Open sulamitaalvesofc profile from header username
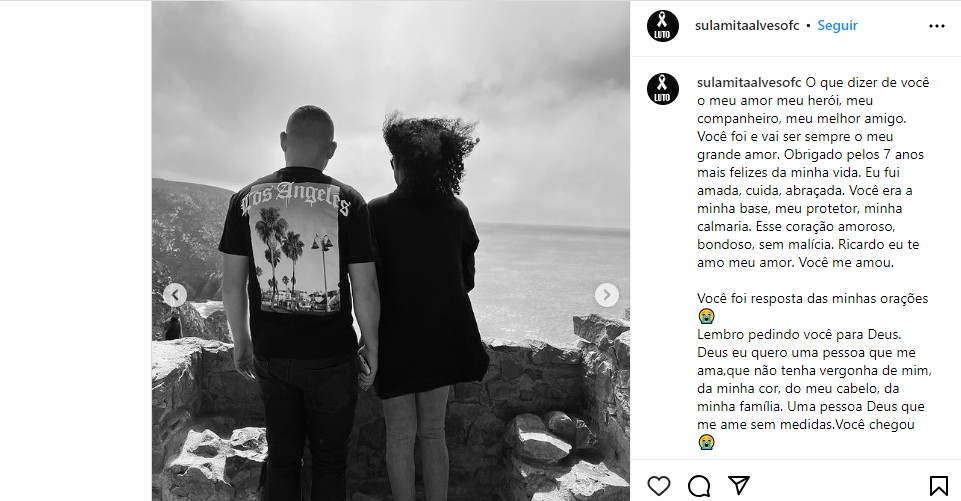This screenshot has height=501, width=961. (x=747, y=26)
